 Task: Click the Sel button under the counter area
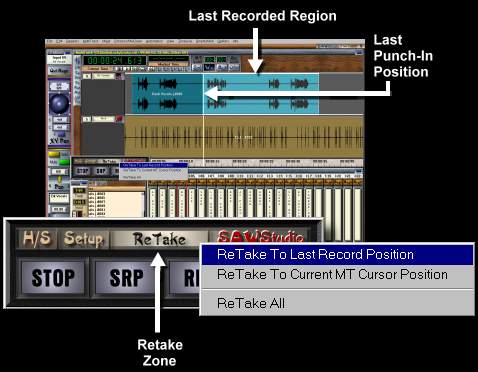click(197, 68)
